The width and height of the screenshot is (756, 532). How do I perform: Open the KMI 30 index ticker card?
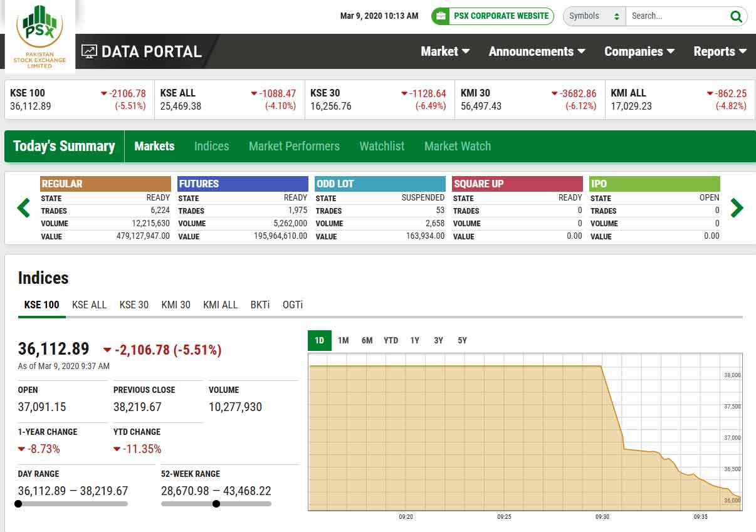530,100
